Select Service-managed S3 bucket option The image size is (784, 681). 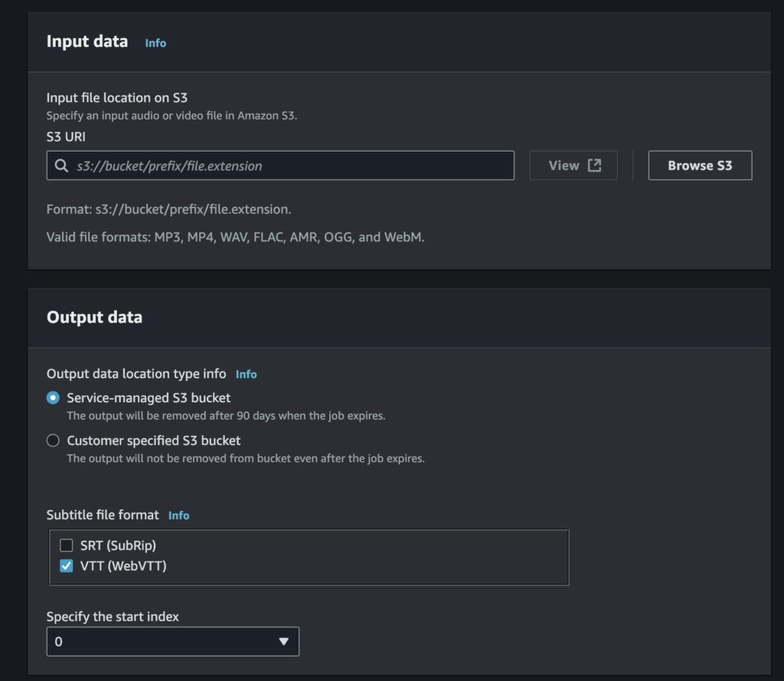tap(53, 398)
